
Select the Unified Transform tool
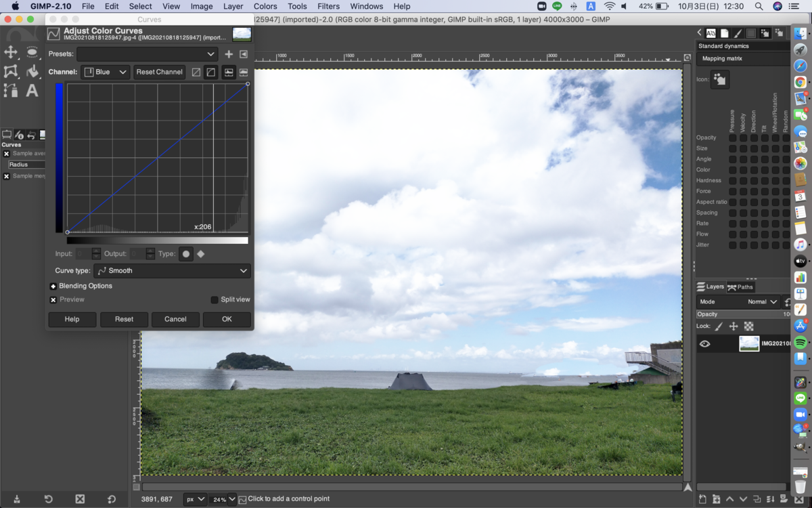coord(11,71)
